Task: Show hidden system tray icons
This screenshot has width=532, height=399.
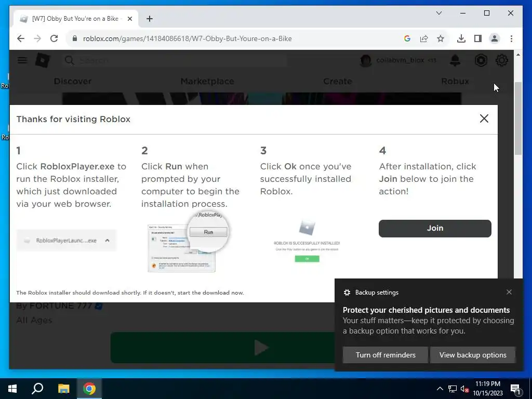Action: tap(440, 389)
